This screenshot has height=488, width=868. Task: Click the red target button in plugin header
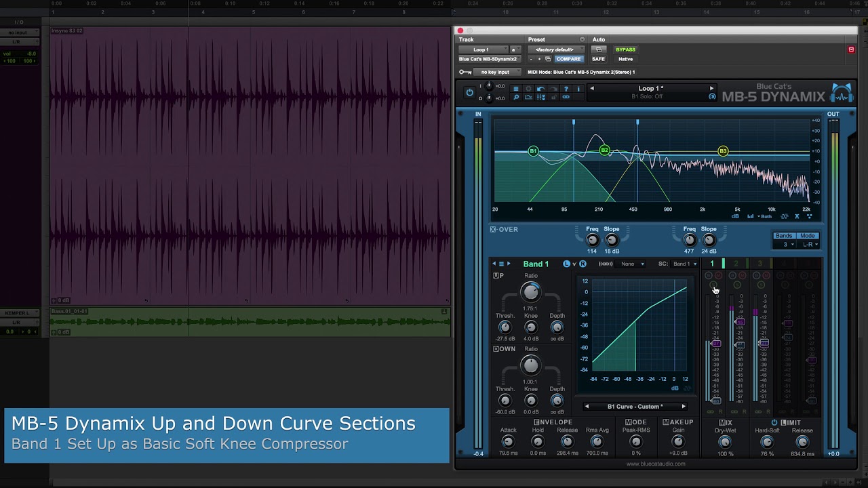[851, 49]
